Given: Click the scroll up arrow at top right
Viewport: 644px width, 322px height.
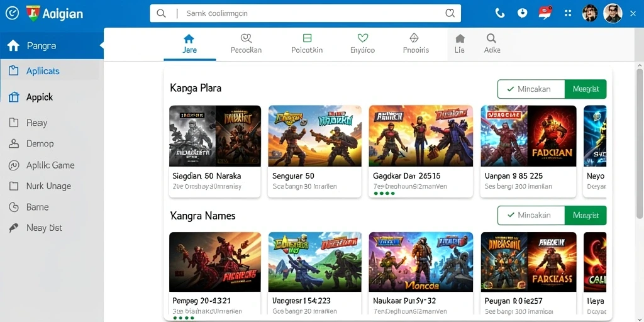Looking at the screenshot, I should pos(640,65).
